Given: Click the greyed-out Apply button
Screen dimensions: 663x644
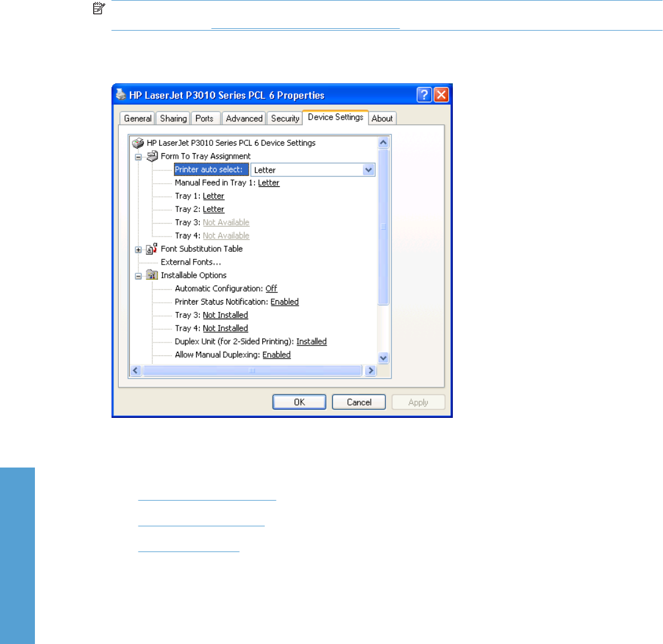Looking at the screenshot, I should [x=418, y=402].
